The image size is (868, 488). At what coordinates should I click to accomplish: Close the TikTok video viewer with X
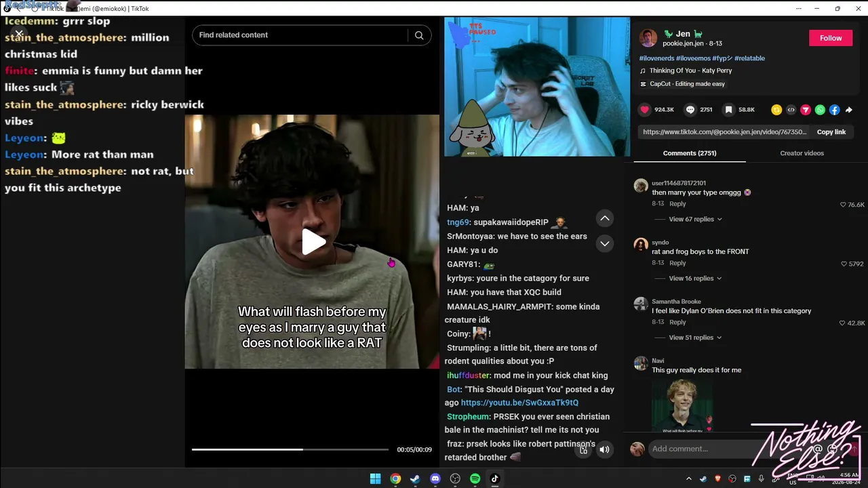click(x=19, y=33)
